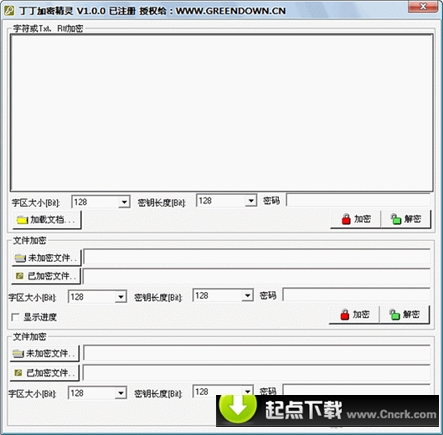The image size is (443, 435).
Task: Click 解密 button under the text area
Action: tap(406, 219)
